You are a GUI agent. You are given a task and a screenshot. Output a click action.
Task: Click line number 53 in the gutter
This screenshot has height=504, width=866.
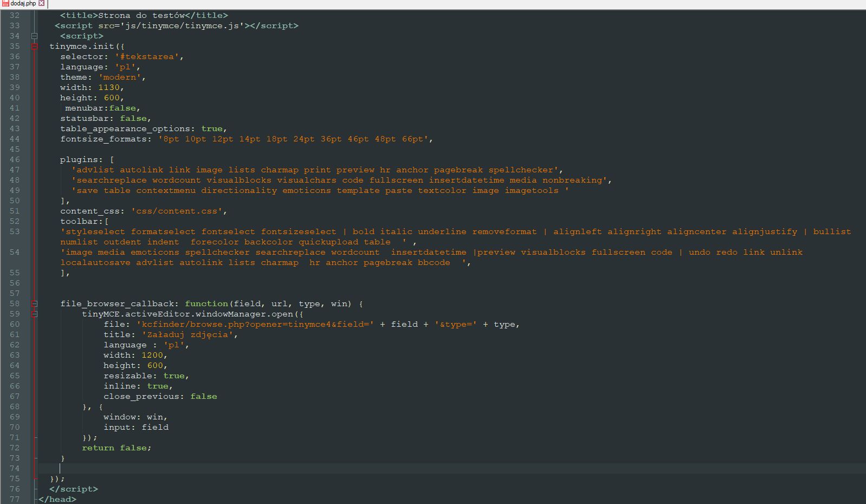point(14,232)
